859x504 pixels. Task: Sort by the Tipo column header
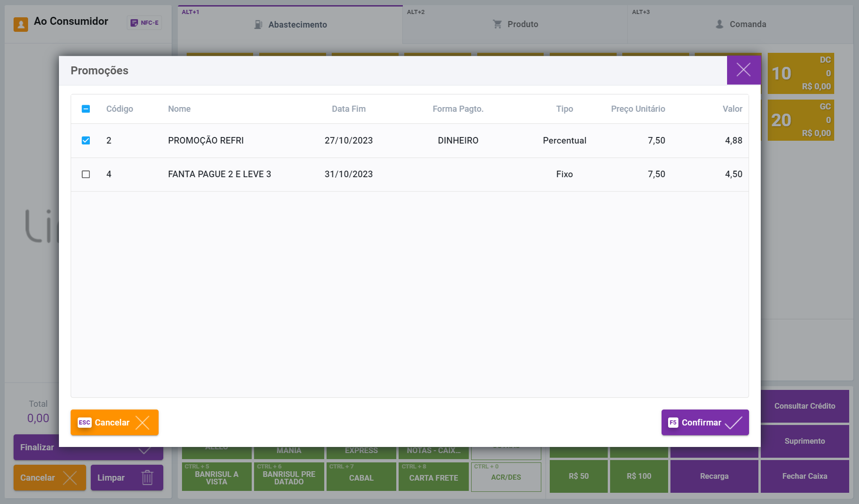[x=564, y=109]
